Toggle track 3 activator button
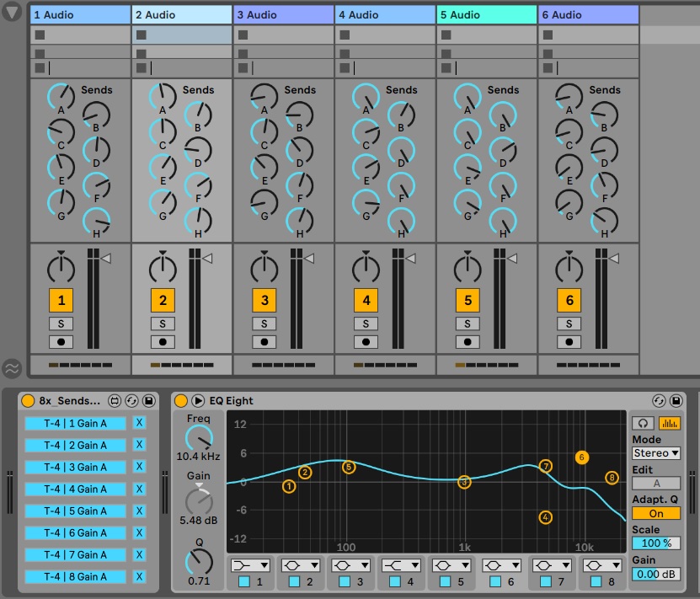Viewport: 700px width, 599px height. click(265, 300)
